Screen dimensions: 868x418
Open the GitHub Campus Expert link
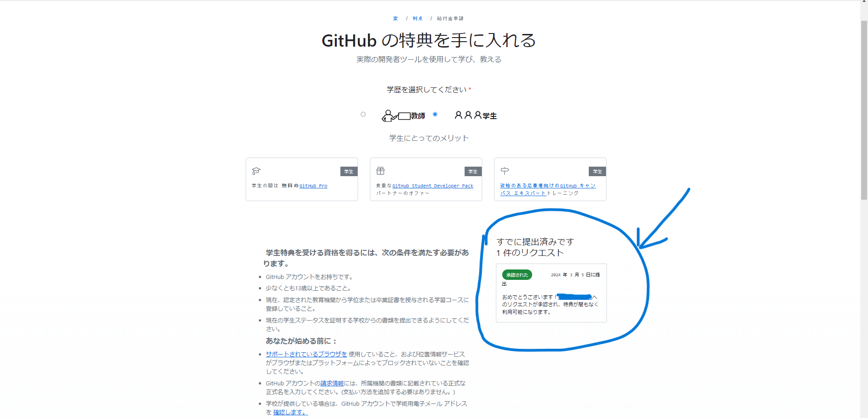point(548,189)
